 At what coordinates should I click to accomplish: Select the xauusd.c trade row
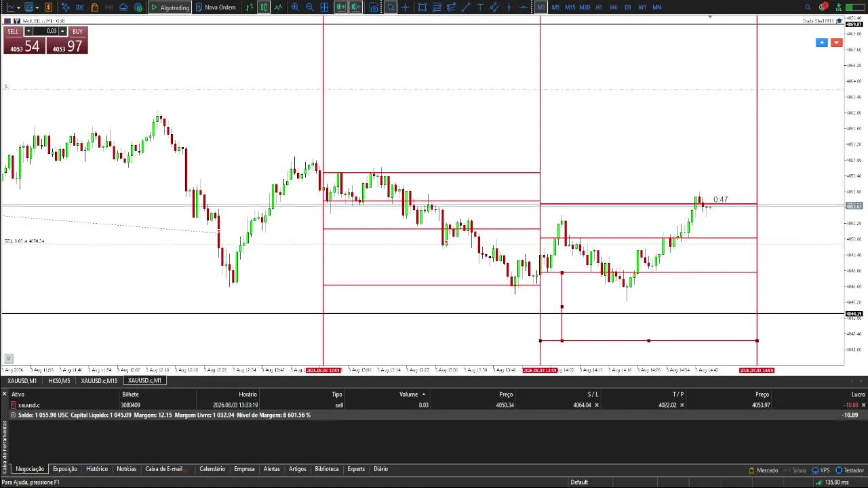coord(437,405)
